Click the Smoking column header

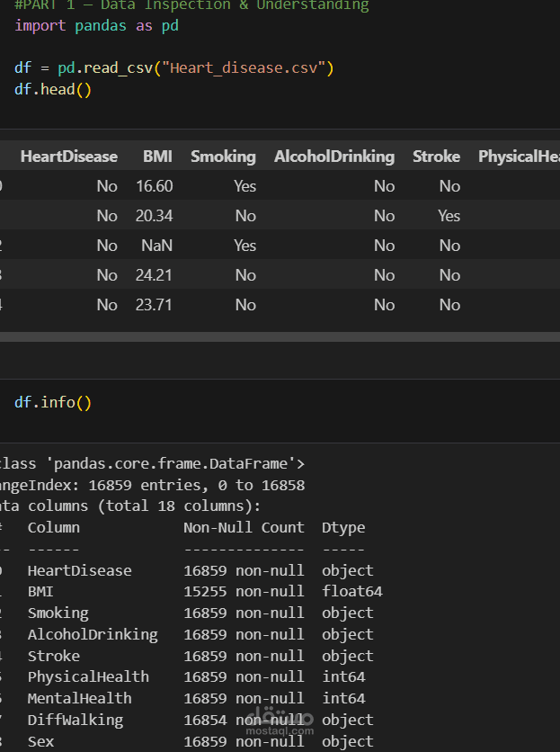pyautogui.click(x=223, y=157)
